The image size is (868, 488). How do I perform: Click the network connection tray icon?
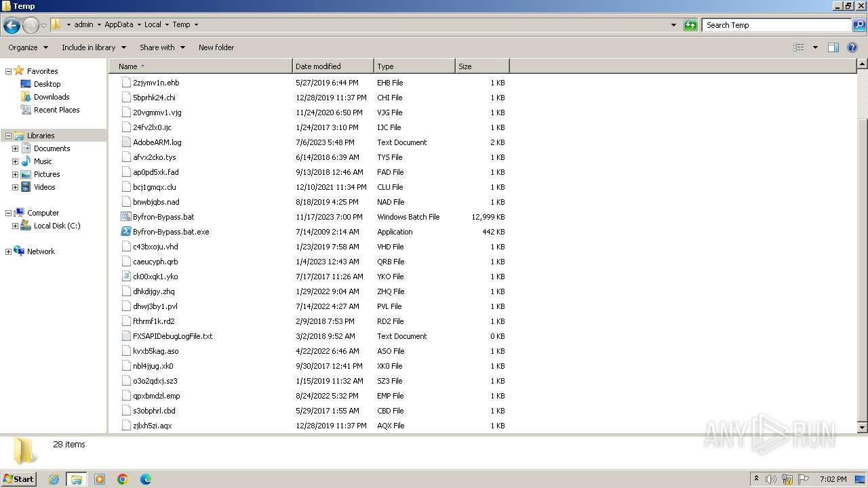click(787, 479)
